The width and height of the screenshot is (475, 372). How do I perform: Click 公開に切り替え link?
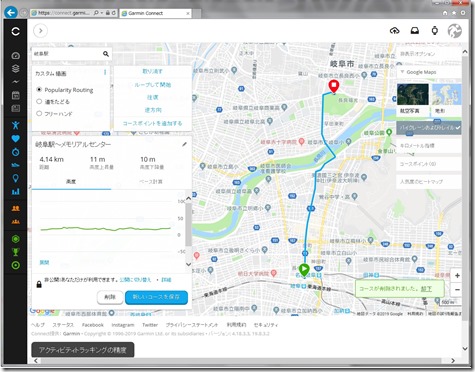(135, 280)
